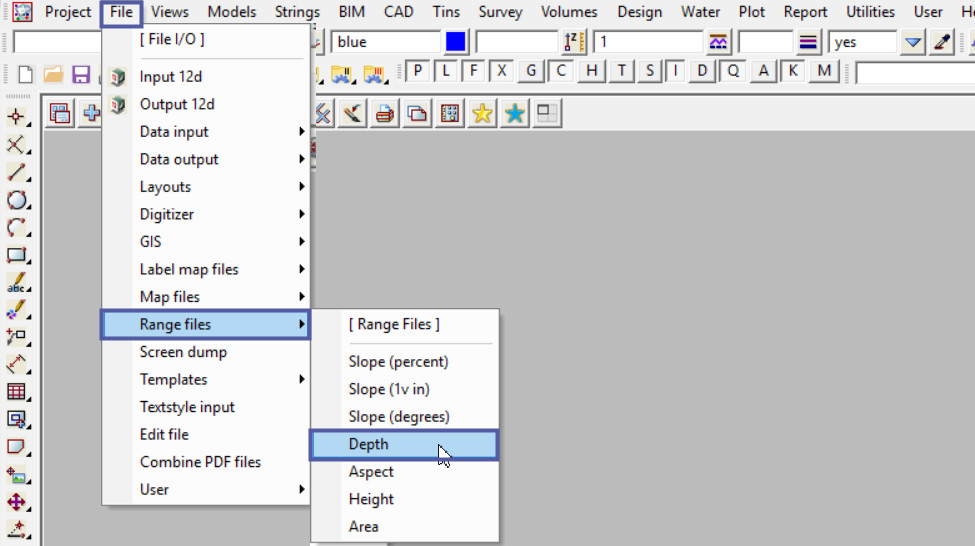Click the grid settings icon in view toolbar
Viewport: 975px width, 546px height.
(x=450, y=113)
